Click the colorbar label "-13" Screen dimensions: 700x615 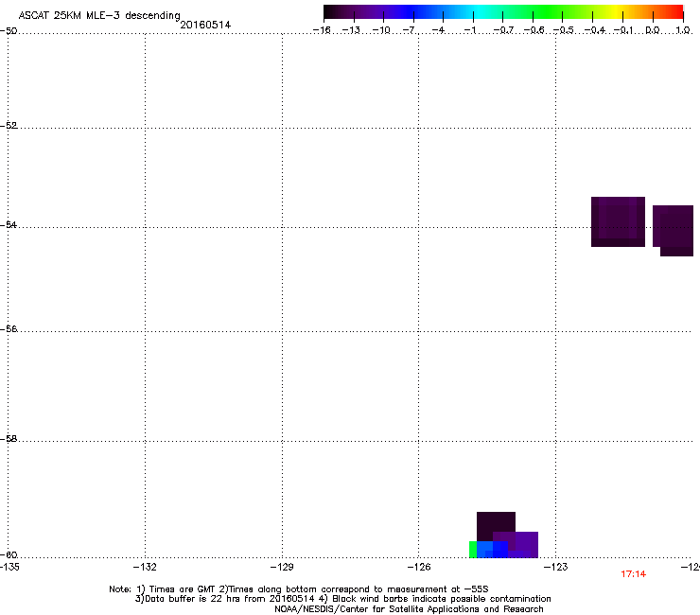coord(351,30)
